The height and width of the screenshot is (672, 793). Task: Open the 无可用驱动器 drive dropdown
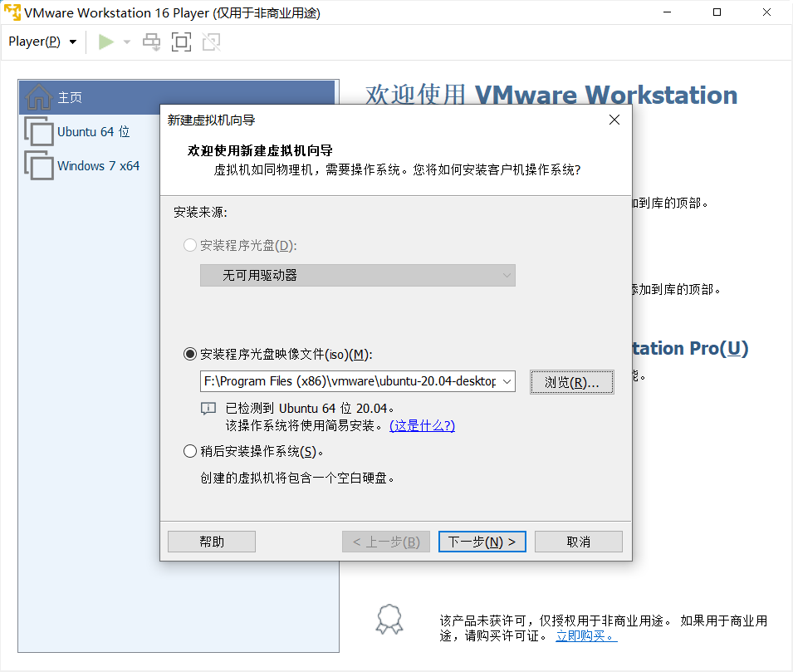pos(358,275)
